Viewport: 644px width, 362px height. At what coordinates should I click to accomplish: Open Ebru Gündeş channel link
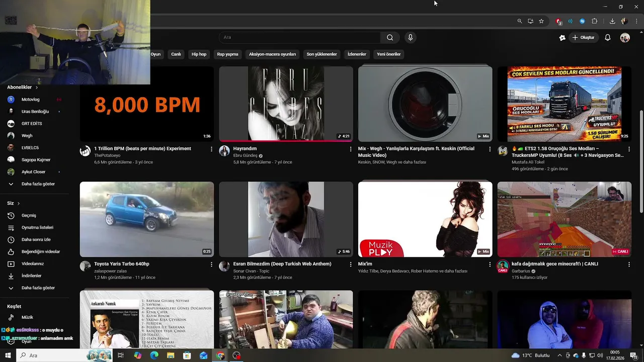[245, 156]
